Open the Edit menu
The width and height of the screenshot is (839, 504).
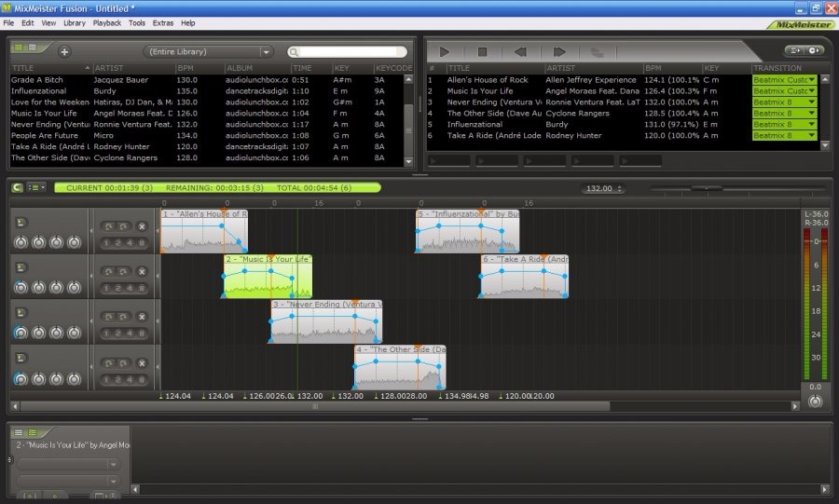click(x=28, y=23)
